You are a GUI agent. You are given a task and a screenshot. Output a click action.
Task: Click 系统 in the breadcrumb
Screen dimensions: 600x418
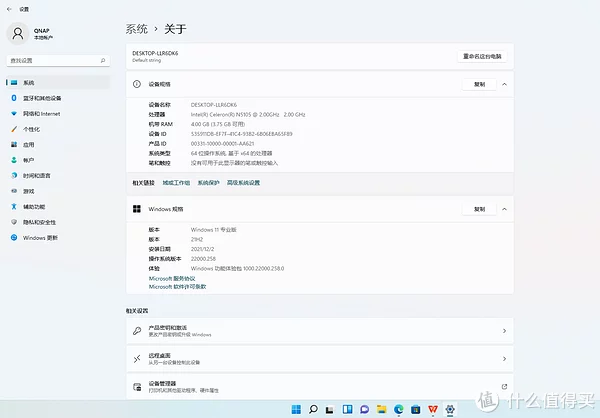(x=137, y=29)
